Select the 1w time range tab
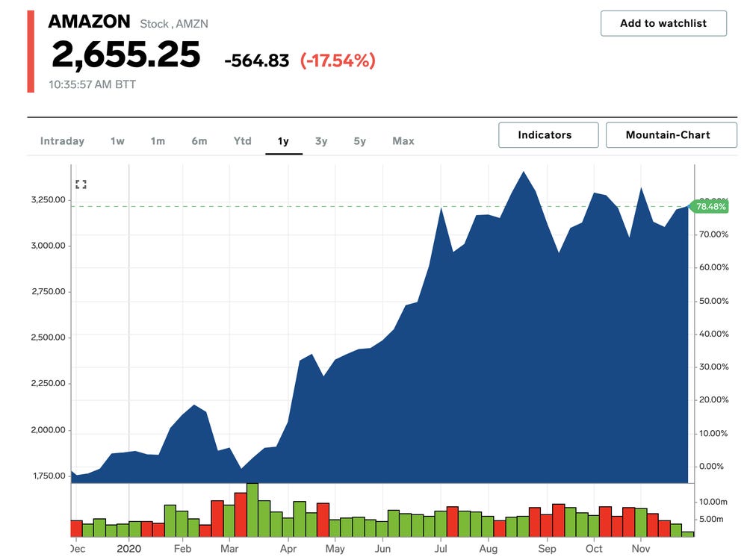The width and height of the screenshot is (747, 560). click(117, 141)
